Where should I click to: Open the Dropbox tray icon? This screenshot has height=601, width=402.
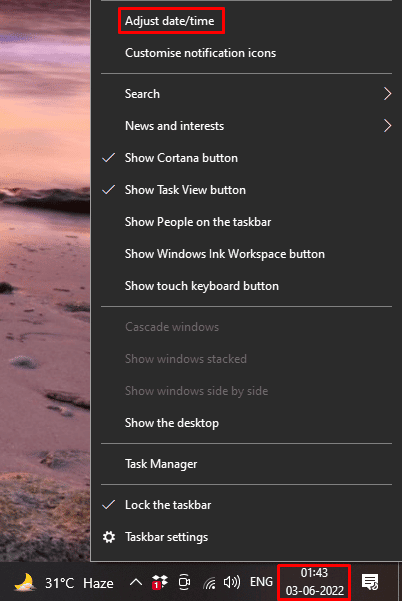(159, 583)
